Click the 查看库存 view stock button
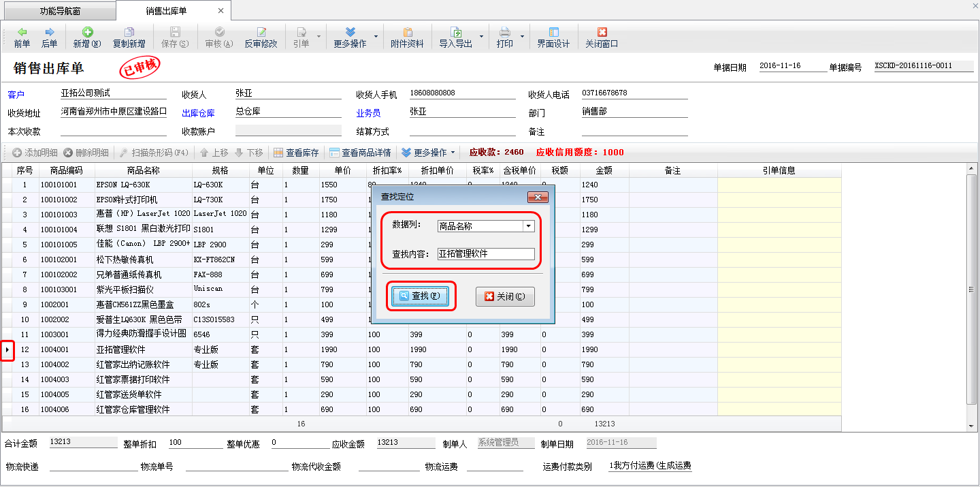Viewport: 980px width, 487px height. pyautogui.click(x=296, y=153)
